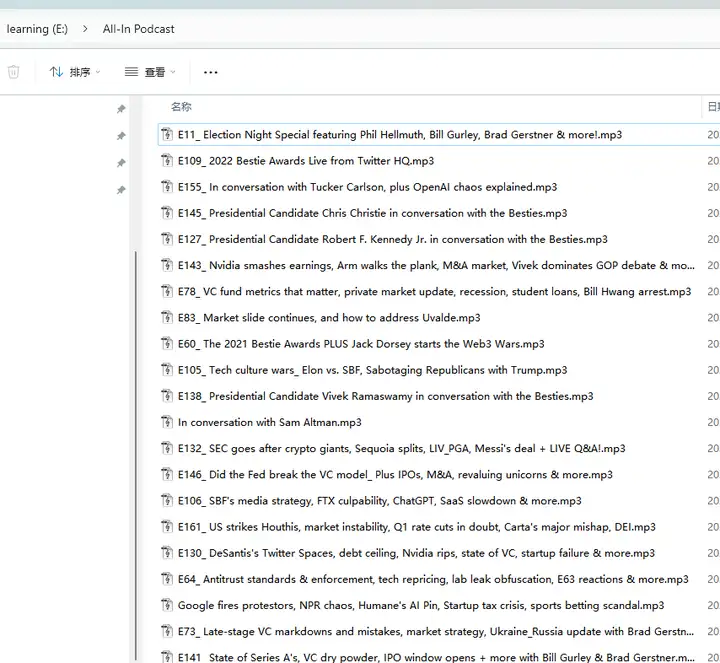The width and height of the screenshot is (720, 663).
Task: Click the mp3 icon for E106_ SBF's media strategy
Action: point(167,501)
